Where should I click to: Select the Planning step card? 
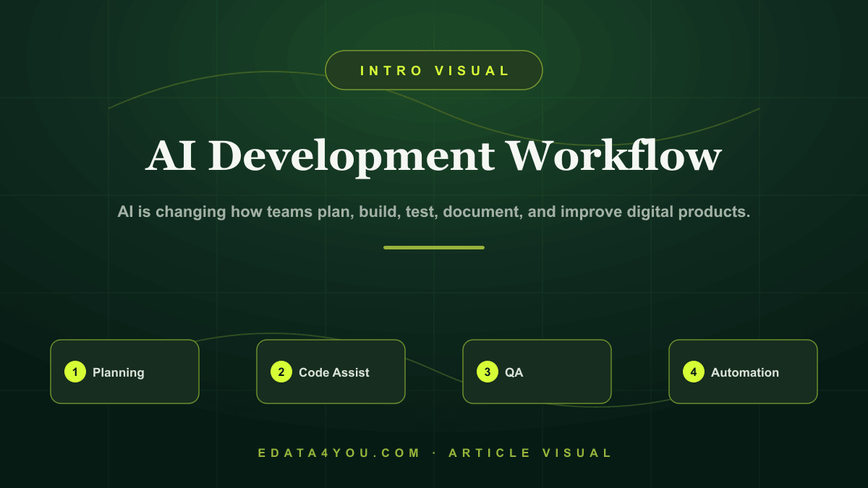tap(124, 372)
